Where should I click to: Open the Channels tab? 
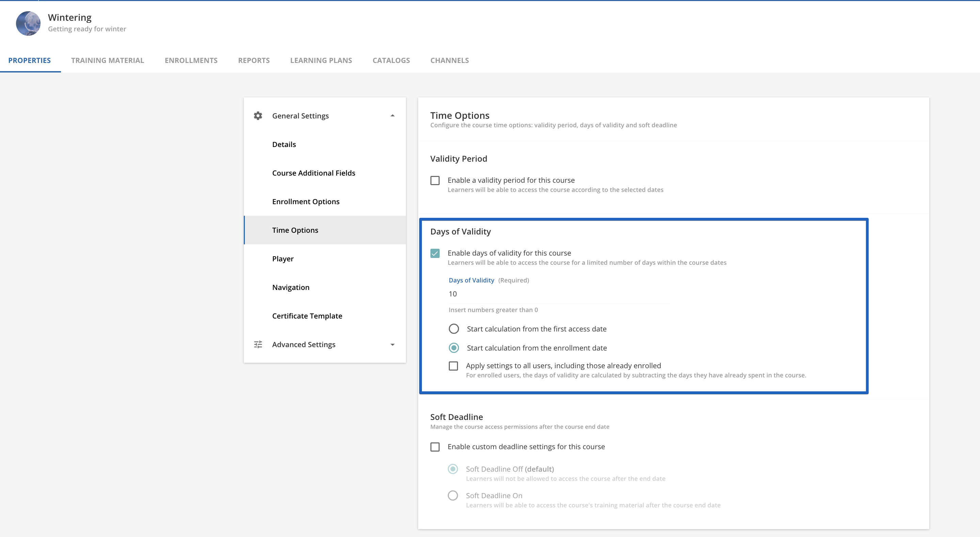pyautogui.click(x=450, y=60)
